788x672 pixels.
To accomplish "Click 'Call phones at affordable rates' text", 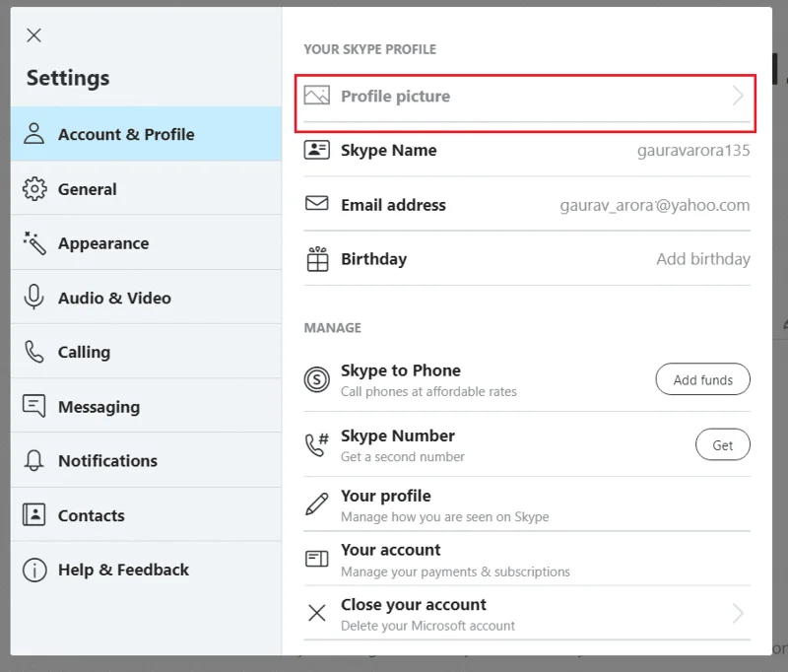I will (428, 391).
